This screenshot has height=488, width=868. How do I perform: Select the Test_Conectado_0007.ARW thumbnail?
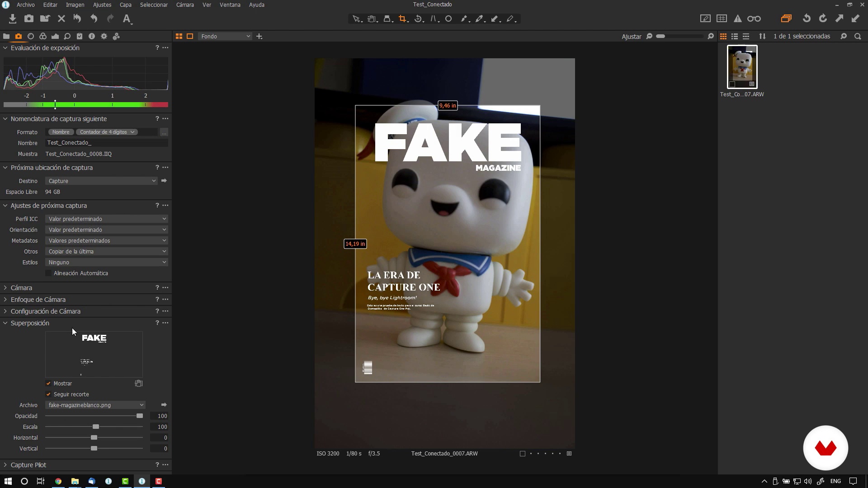tap(742, 67)
